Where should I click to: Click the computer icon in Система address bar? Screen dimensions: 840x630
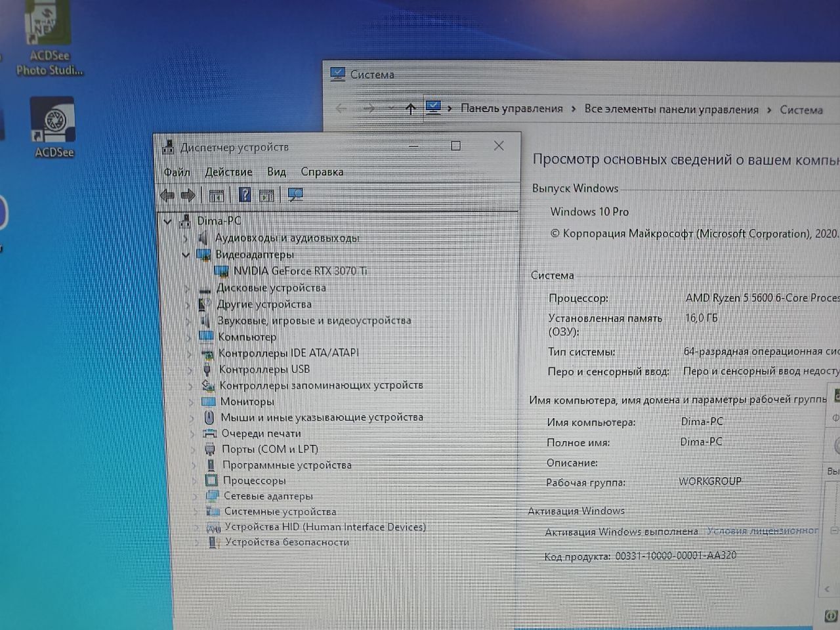pyautogui.click(x=433, y=108)
